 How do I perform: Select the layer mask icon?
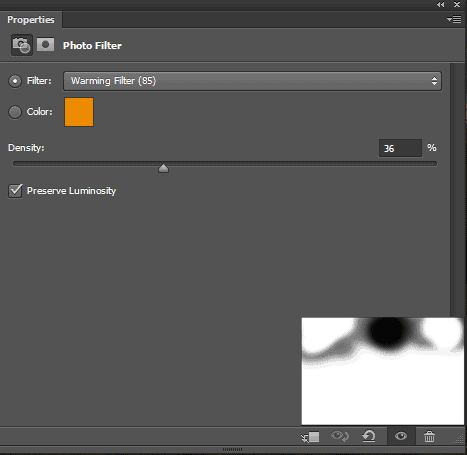pyautogui.click(x=45, y=45)
